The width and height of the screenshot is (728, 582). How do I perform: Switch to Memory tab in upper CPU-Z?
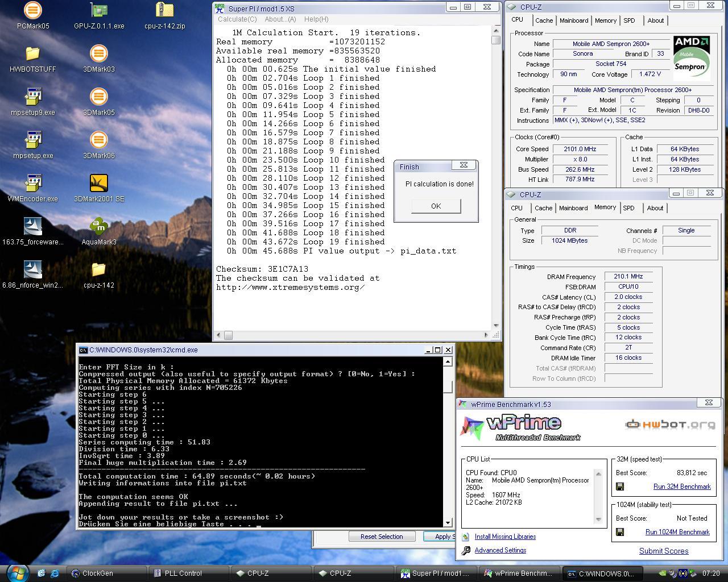(x=605, y=20)
